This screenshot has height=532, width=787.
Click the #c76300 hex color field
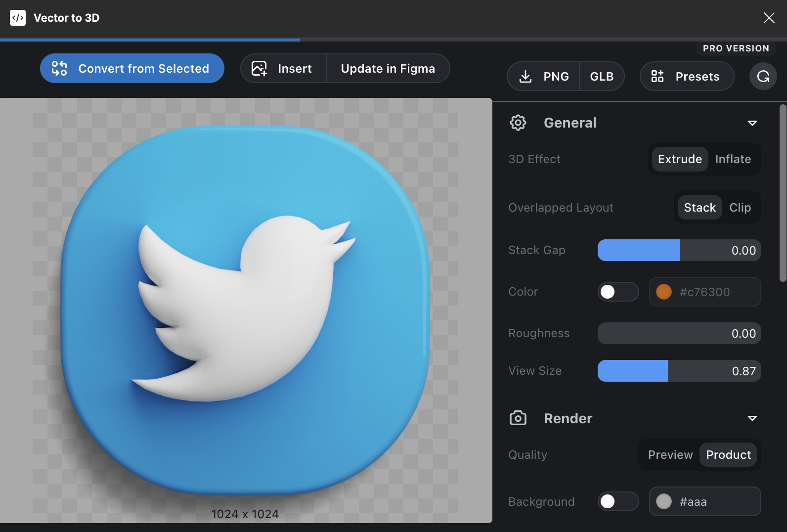coord(705,292)
